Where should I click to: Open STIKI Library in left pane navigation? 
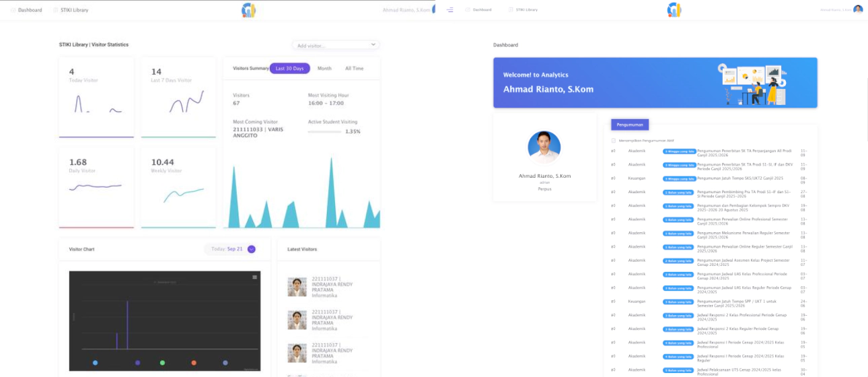[x=71, y=10]
